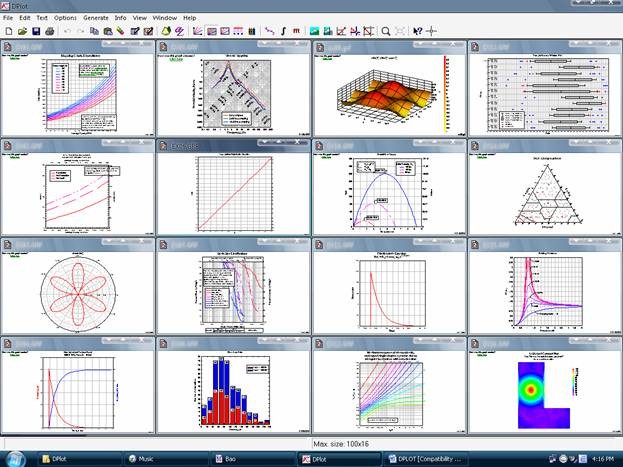The width and height of the screenshot is (623, 467).
Task: Click the New file icon in toolbar
Action: pyautogui.click(x=9, y=31)
